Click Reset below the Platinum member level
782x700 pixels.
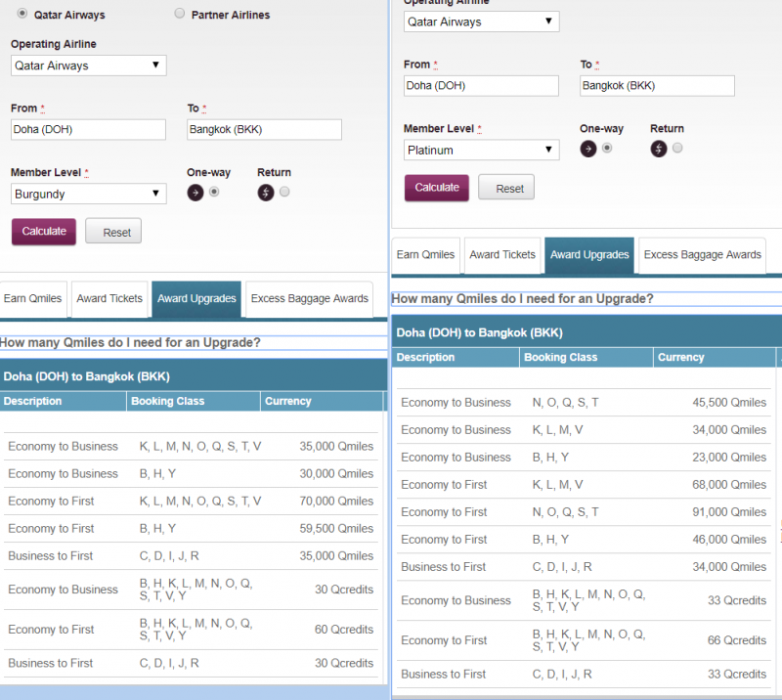tap(506, 188)
